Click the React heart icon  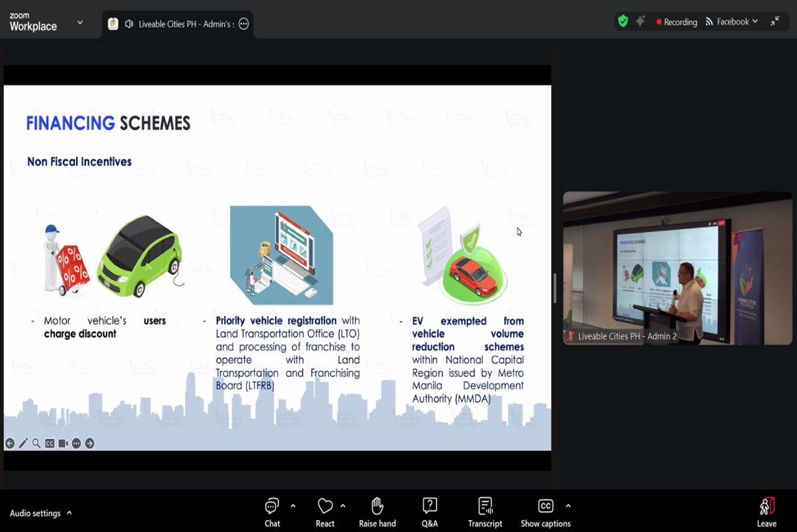point(325,512)
